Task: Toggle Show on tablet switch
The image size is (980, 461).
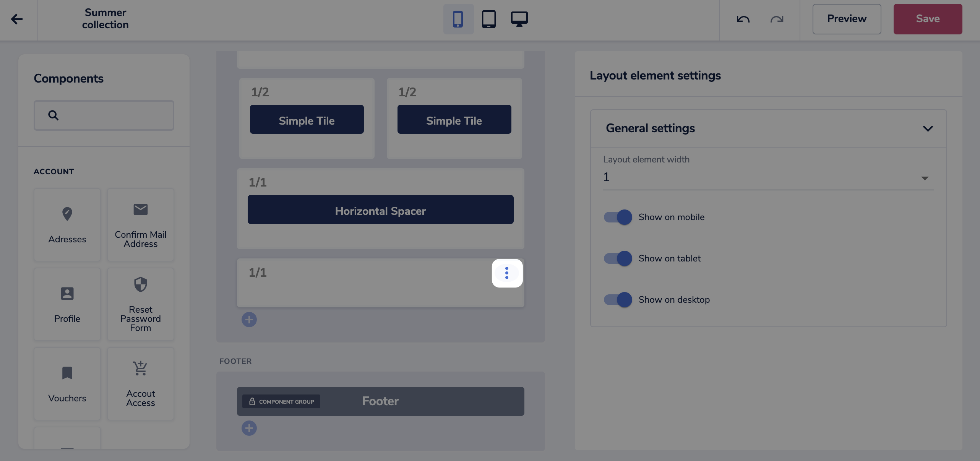Action: tap(618, 258)
